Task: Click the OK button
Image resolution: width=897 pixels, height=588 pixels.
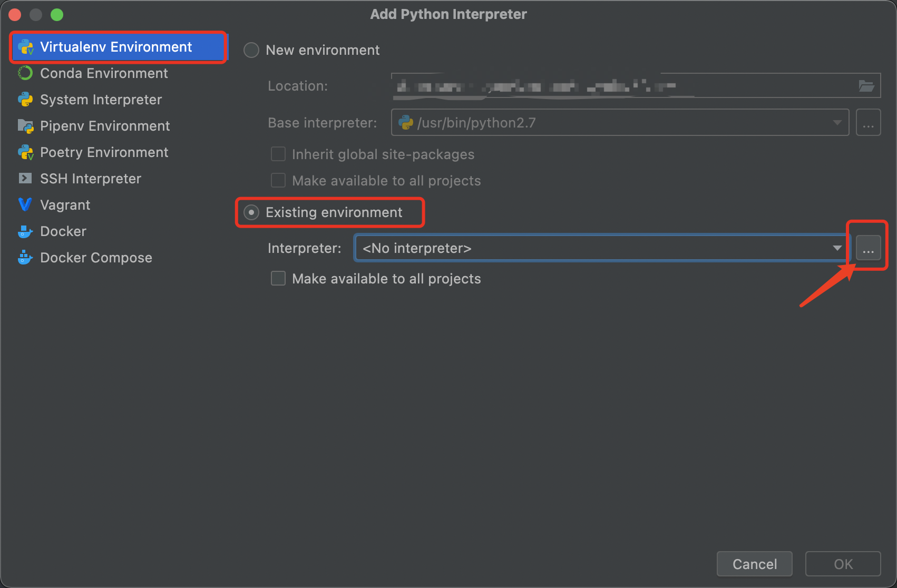Action: tap(842, 564)
